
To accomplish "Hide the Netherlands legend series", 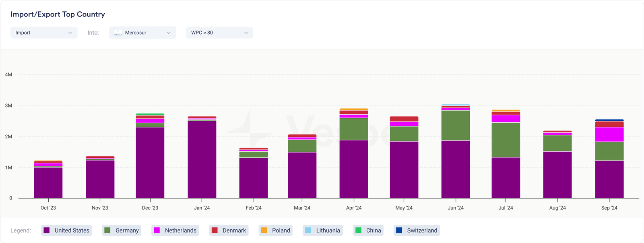I will tap(175, 231).
